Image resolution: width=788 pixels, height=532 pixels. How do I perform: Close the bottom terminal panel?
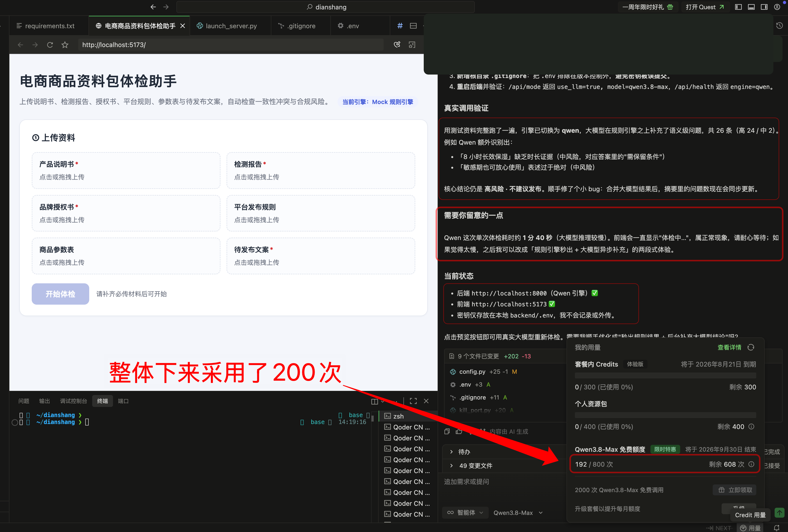[426, 401]
